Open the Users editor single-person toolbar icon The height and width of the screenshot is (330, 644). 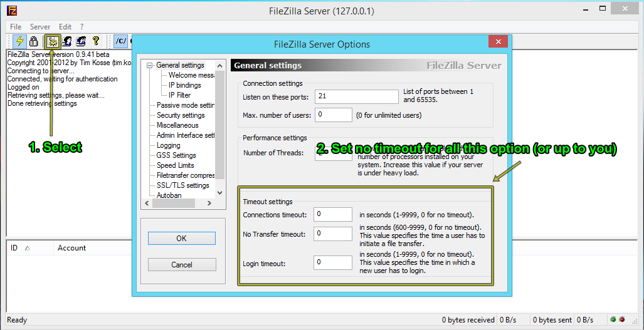tap(66, 41)
